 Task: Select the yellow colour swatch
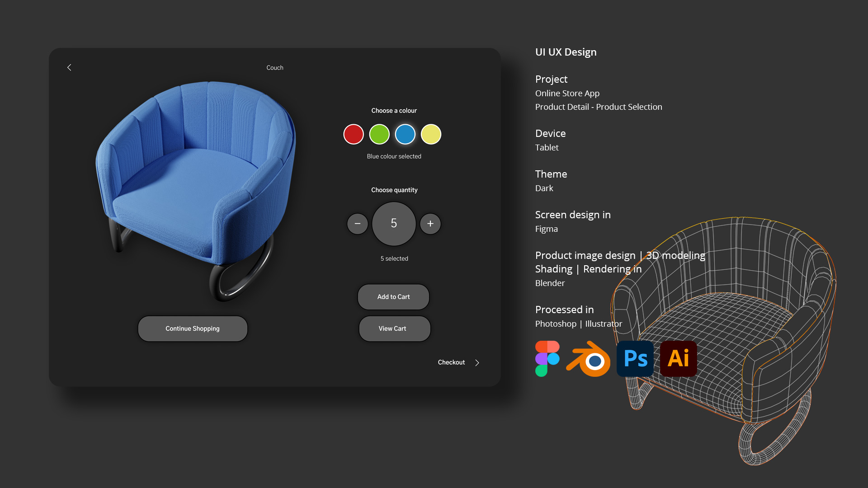pos(431,134)
